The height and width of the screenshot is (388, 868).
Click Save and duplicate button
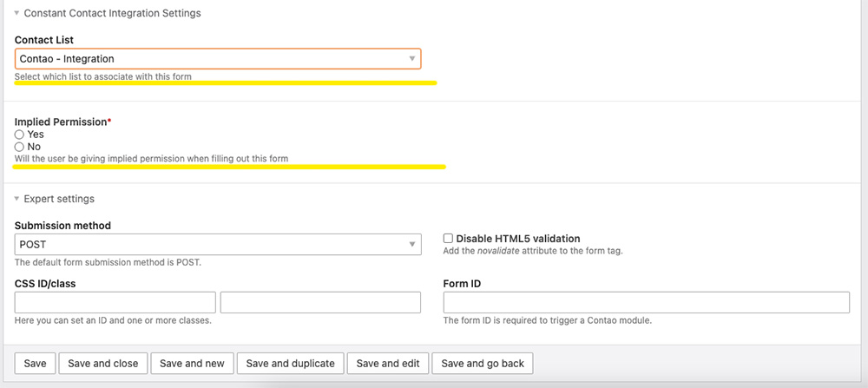(x=290, y=364)
